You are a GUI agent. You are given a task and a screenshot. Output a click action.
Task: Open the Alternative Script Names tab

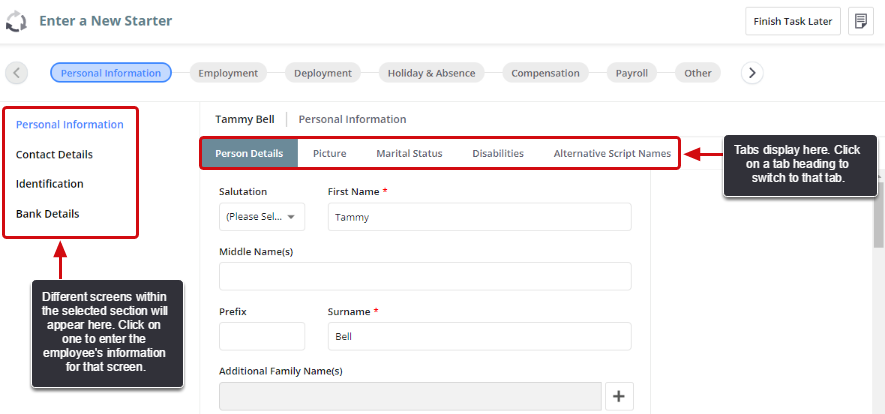(x=612, y=154)
